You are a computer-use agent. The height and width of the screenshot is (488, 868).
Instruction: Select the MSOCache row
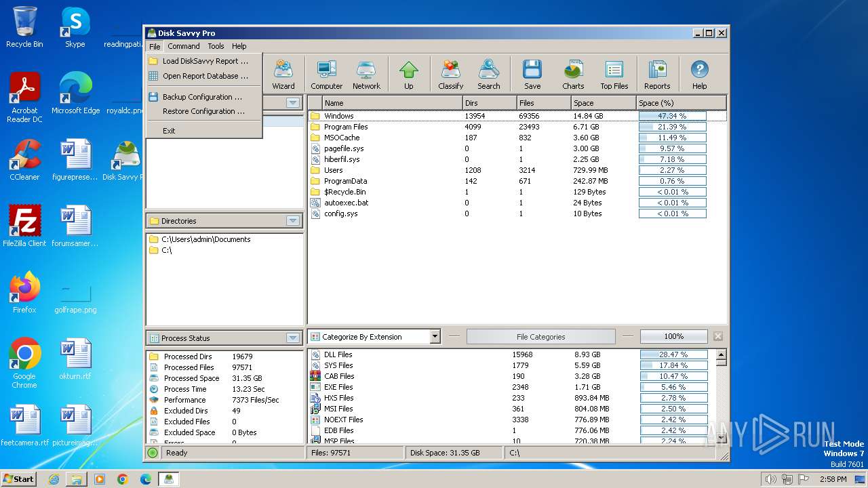[x=517, y=138]
